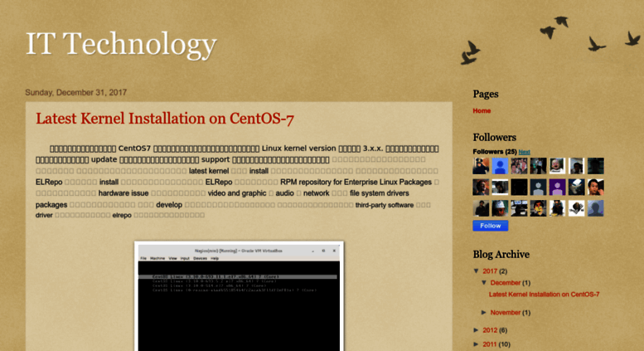Open the faded blue-grey silhouette follower avatar

[x=596, y=208]
